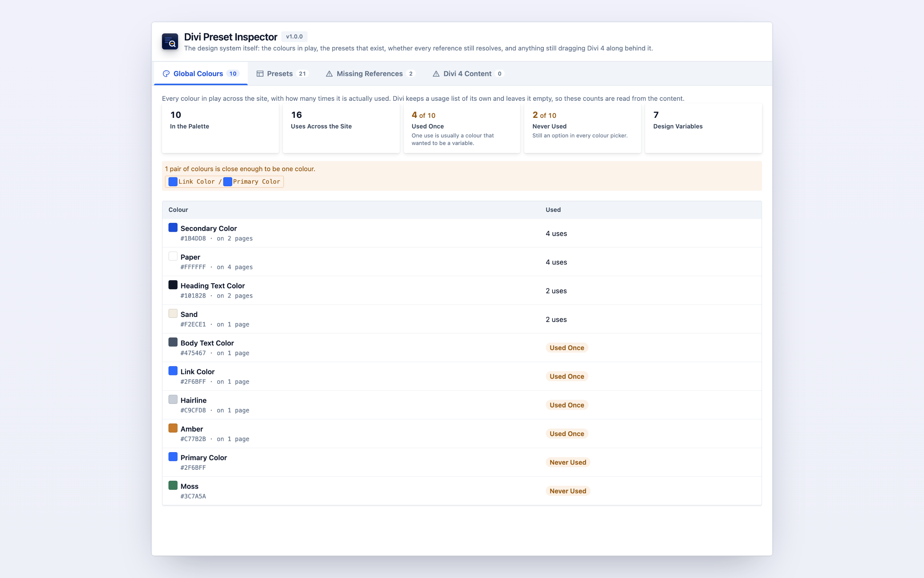Switch to the Presets tab

tap(283, 74)
